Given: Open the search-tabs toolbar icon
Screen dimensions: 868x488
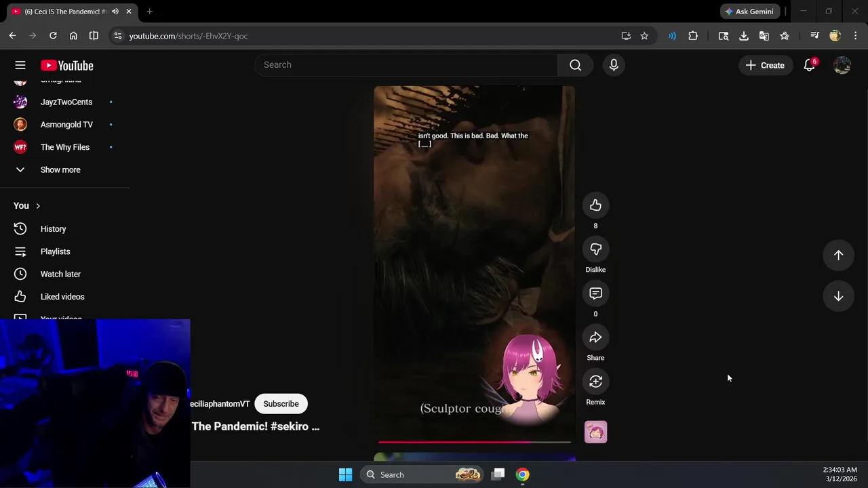Looking at the screenshot, I should pyautogui.click(x=724, y=36).
